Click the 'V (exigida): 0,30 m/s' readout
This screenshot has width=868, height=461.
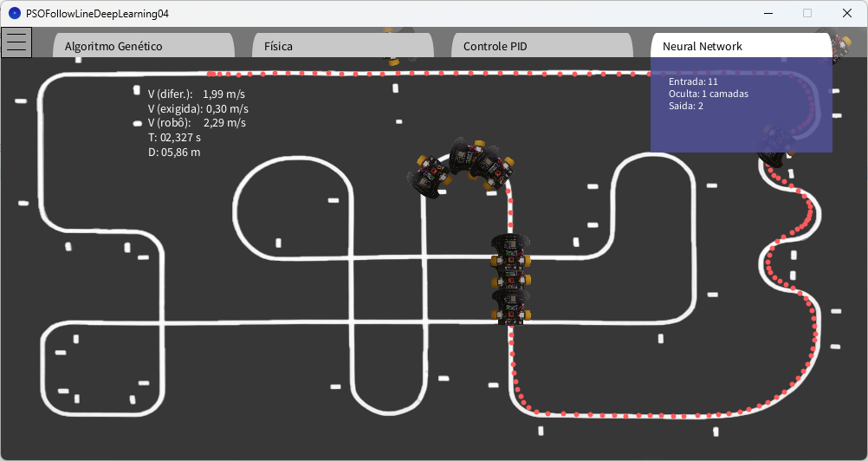(x=198, y=108)
